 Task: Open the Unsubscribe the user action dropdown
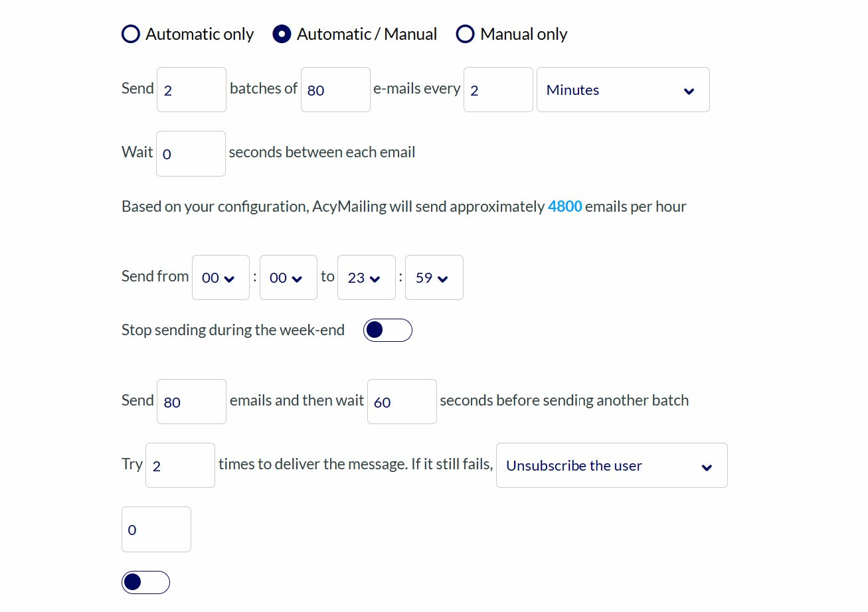(611, 466)
